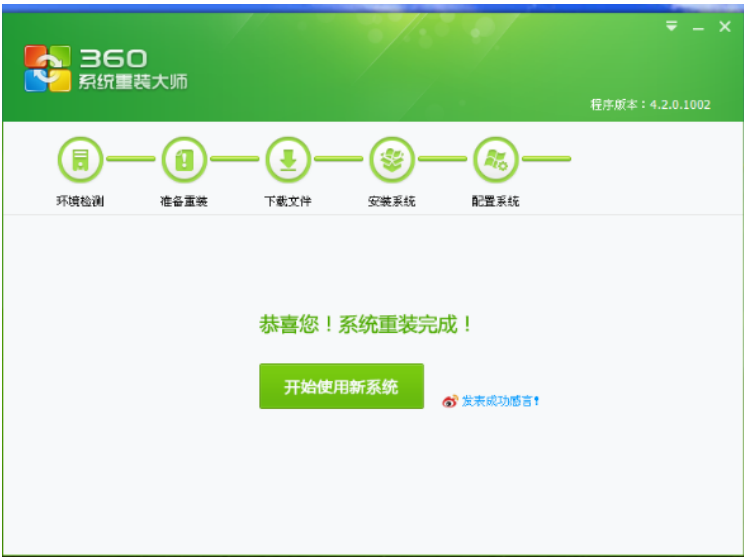744x557 pixels.
Task: Click the 安装系统 label
Action: tap(392, 201)
